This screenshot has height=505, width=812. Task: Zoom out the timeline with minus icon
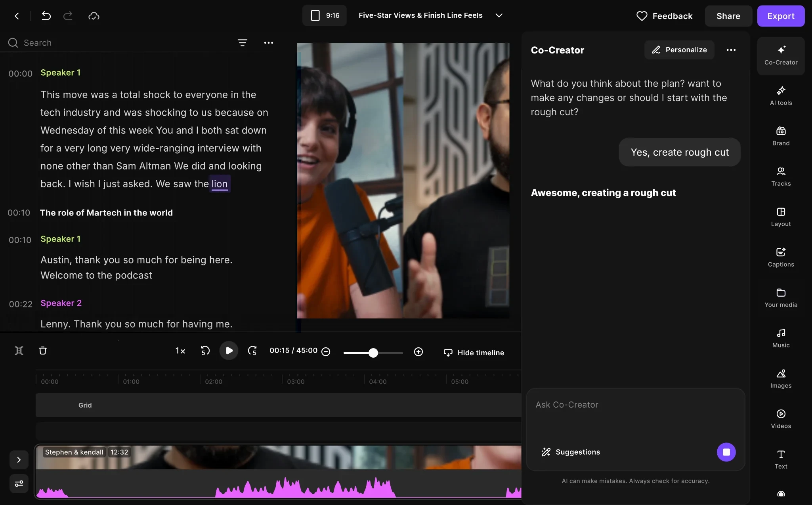point(326,352)
